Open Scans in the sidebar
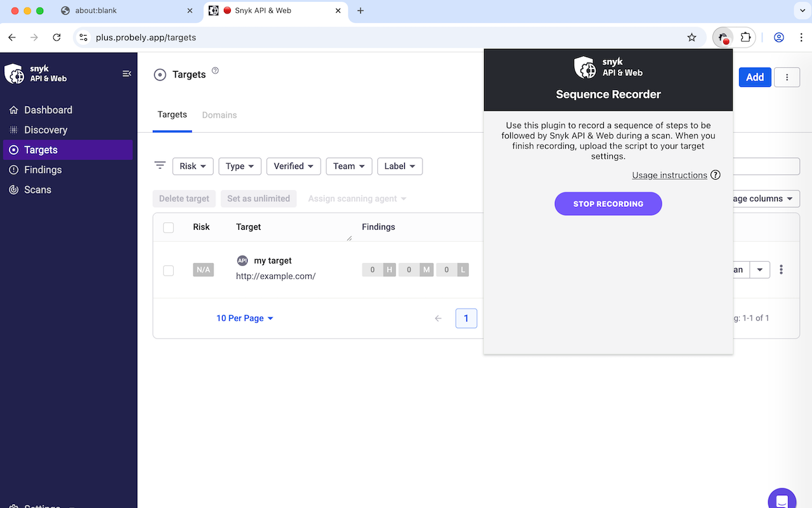Image resolution: width=812 pixels, height=508 pixels. pos(68,189)
